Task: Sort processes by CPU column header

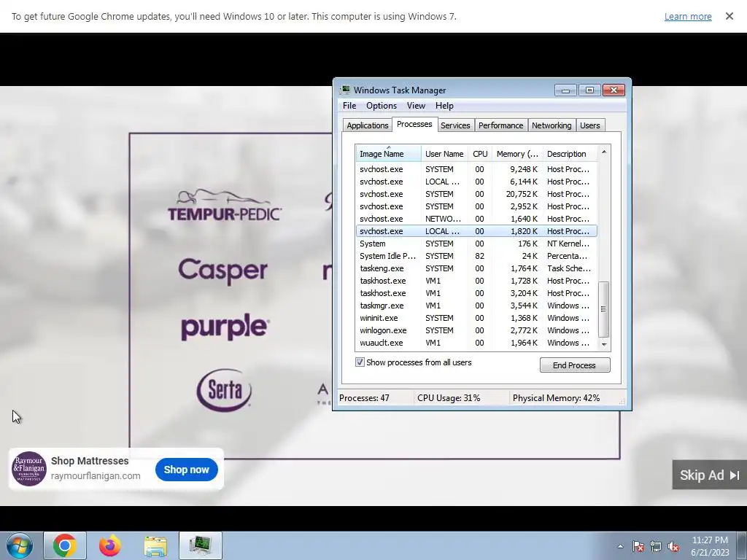Action: point(480,154)
